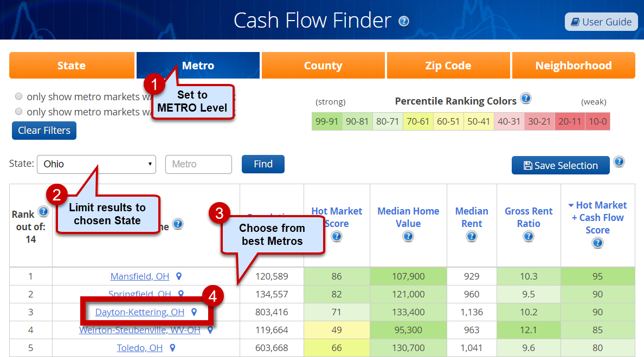
Task: Show Mansfield, OH on map pin
Action: pyautogui.click(x=179, y=277)
